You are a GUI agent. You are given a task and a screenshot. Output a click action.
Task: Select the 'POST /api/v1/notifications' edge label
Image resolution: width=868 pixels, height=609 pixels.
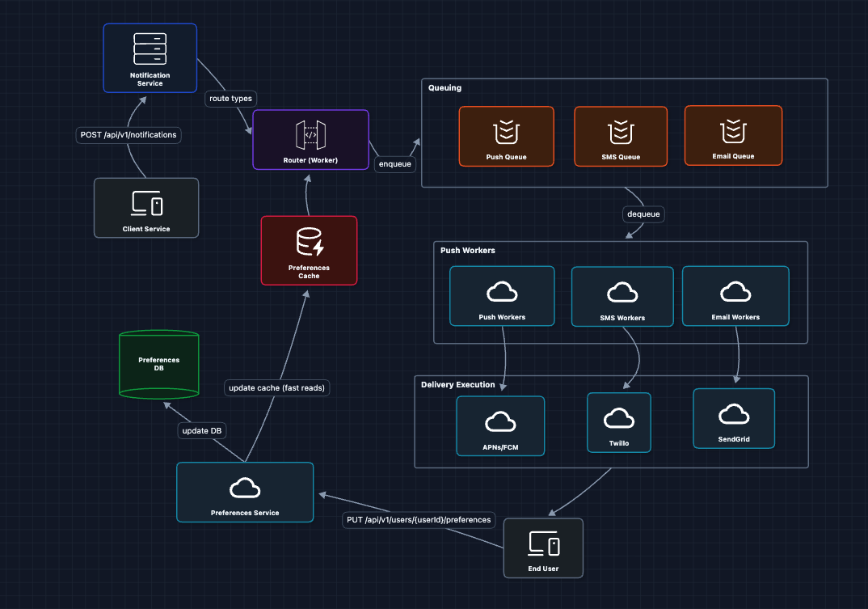click(x=129, y=134)
